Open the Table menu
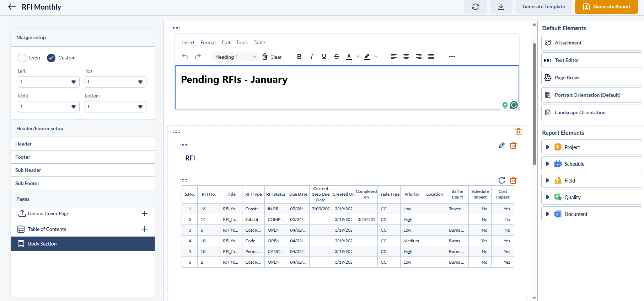The height and width of the screenshot is (301, 644). (x=259, y=42)
